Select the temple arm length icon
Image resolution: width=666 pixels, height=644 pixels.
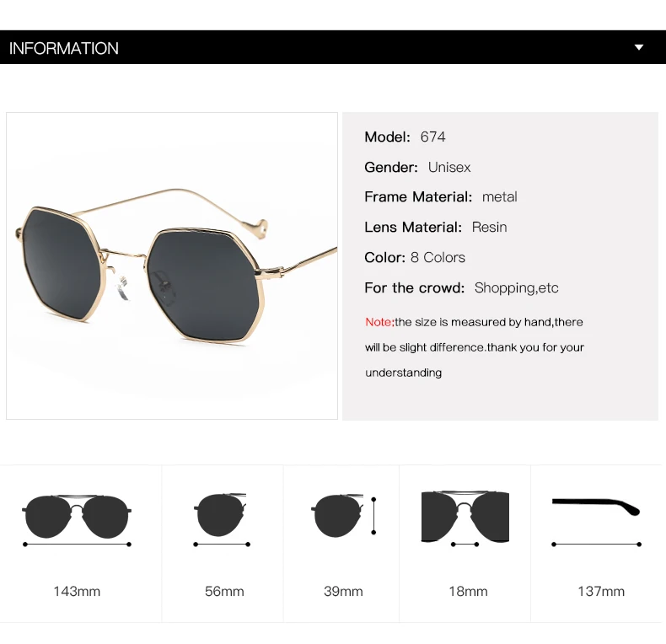(596, 522)
